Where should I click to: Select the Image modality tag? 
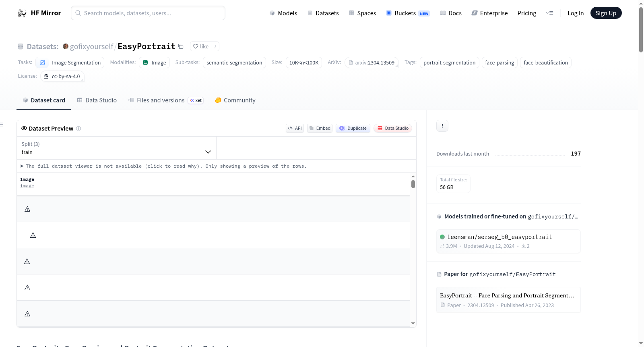click(x=155, y=62)
